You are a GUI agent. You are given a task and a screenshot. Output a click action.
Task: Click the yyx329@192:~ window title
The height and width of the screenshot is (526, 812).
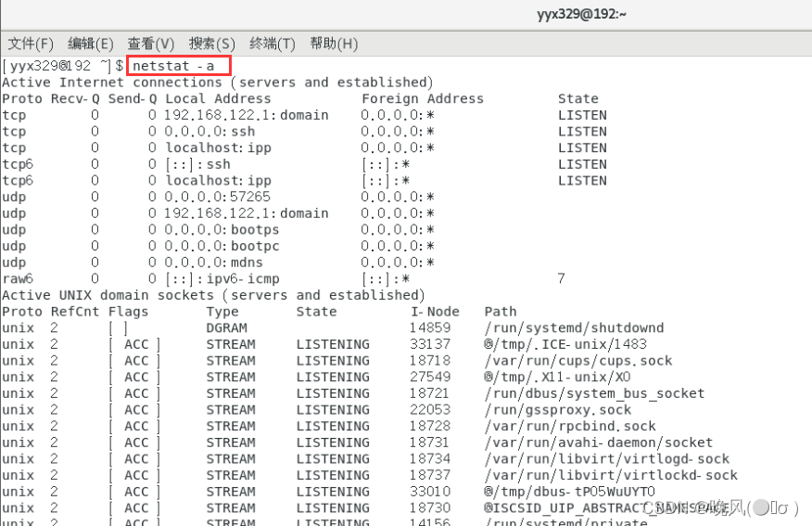point(582,14)
